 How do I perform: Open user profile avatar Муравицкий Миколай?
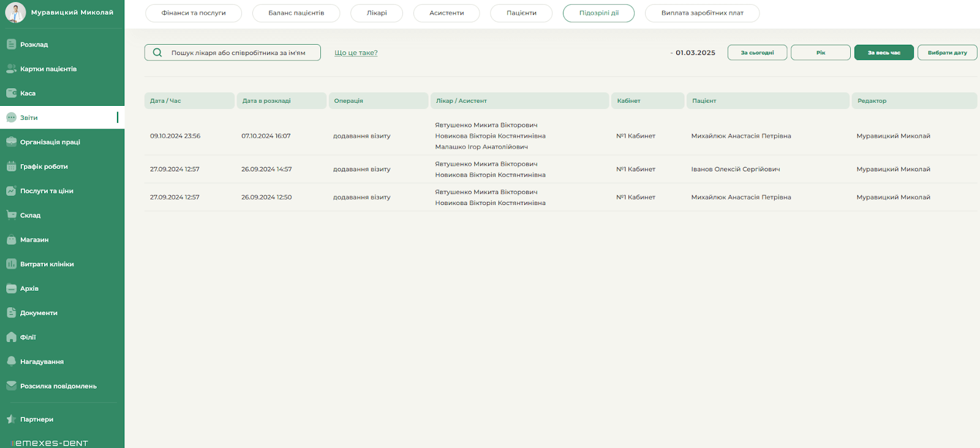[x=15, y=12]
